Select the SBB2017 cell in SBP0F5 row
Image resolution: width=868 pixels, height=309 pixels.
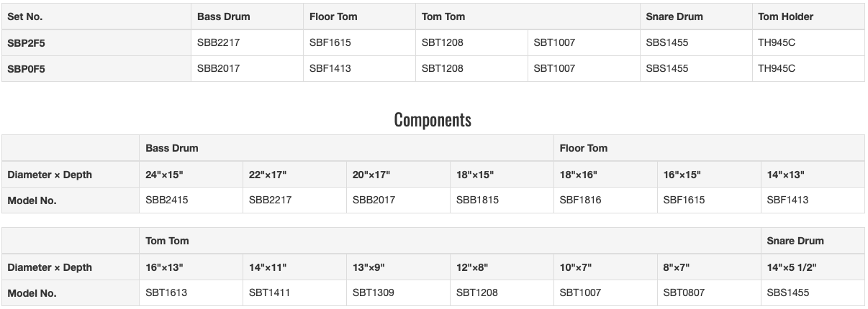(x=248, y=68)
